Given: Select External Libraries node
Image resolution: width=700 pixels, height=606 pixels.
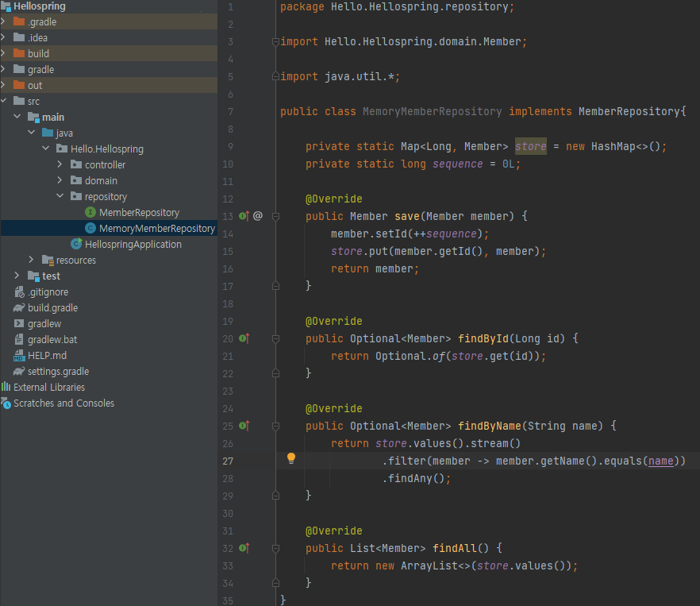Looking at the screenshot, I should tap(49, 388).
